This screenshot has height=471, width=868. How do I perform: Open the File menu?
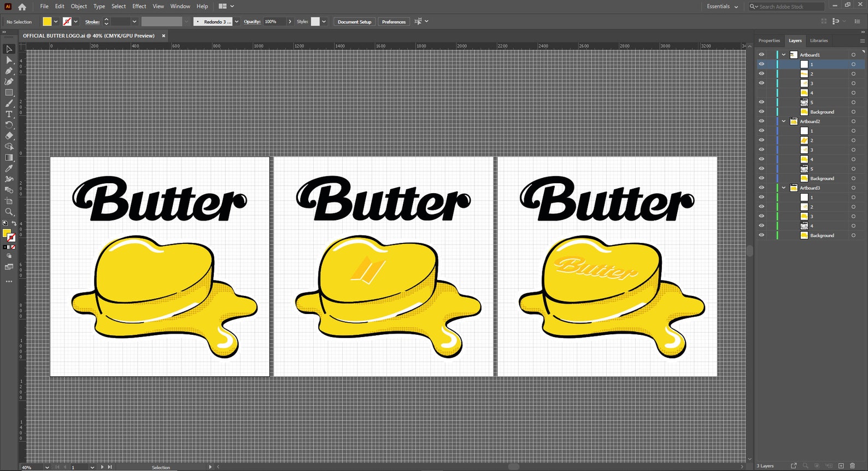(44, 7)
